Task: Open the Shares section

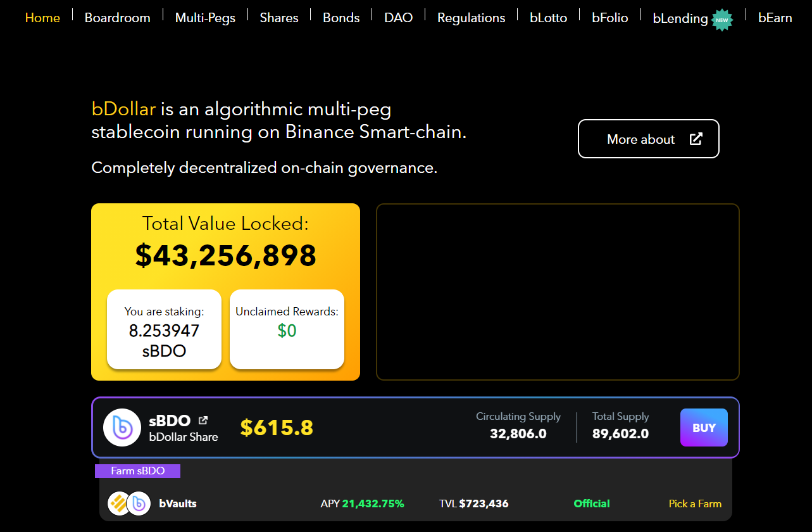Action: (x=279, y=18)
